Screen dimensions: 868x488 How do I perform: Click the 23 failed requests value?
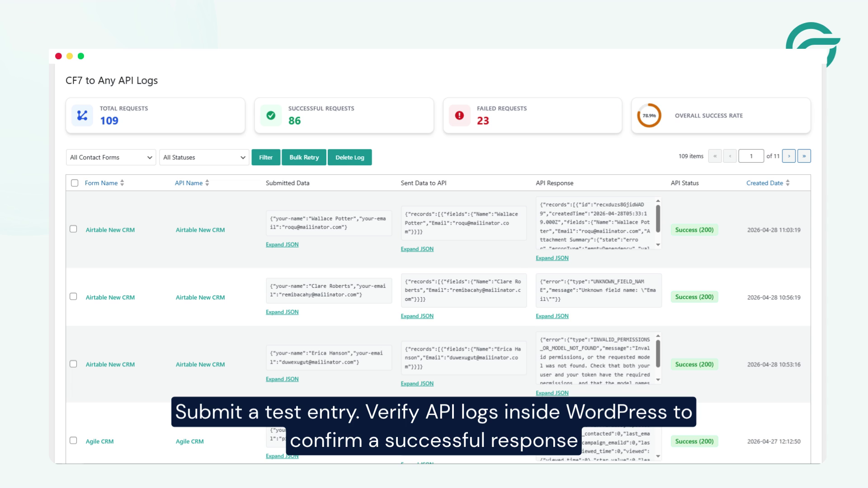pyautogui.click(x=483, y=121)
